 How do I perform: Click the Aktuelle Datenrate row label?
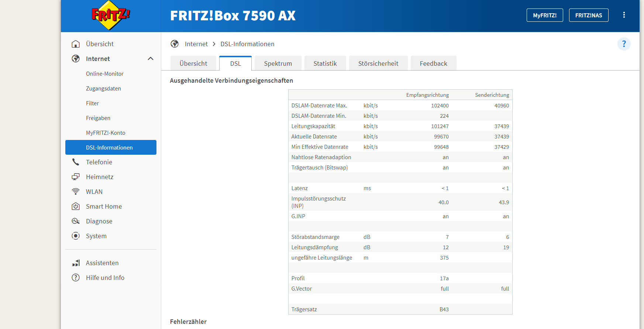tap(314, 137)
